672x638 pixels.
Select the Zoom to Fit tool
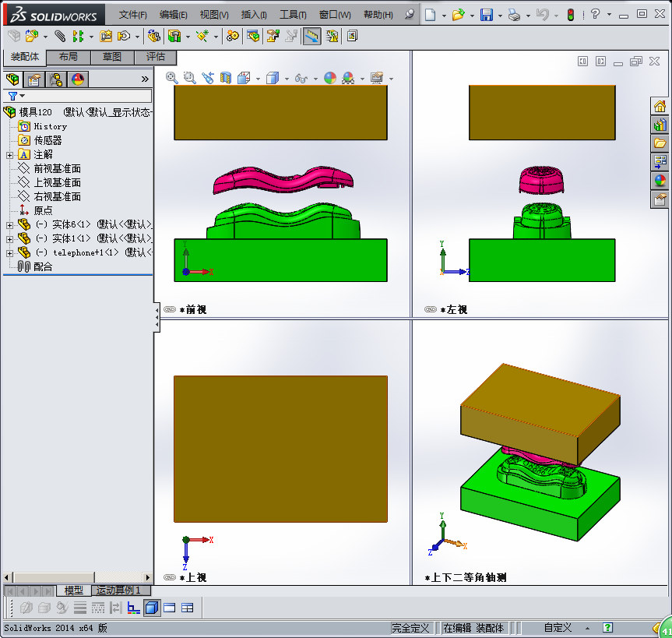click(171, 78)
